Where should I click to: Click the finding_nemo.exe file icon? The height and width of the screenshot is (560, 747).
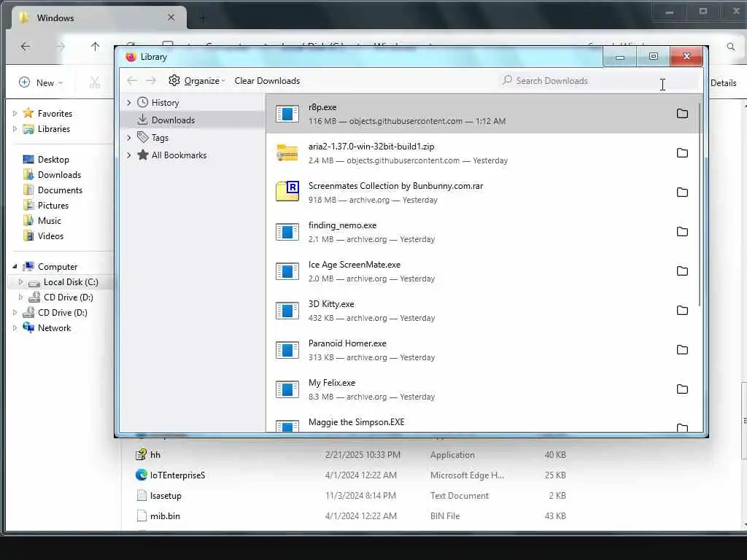tap(287, 231)
